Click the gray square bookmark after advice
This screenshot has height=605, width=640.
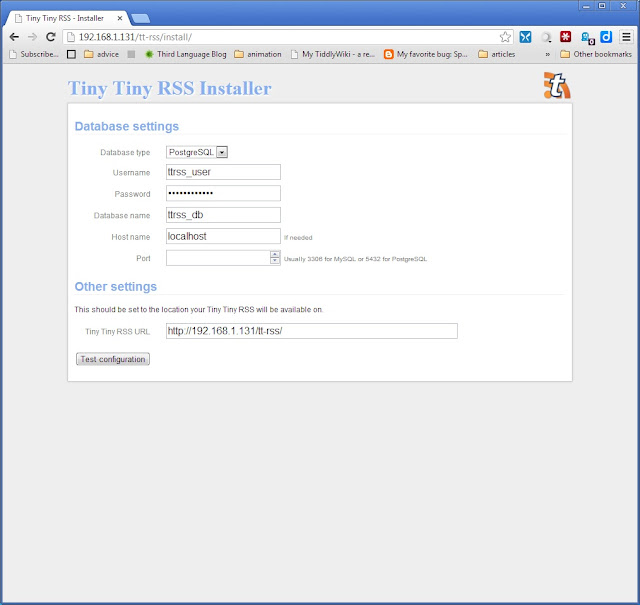click(x=131, y=54)
